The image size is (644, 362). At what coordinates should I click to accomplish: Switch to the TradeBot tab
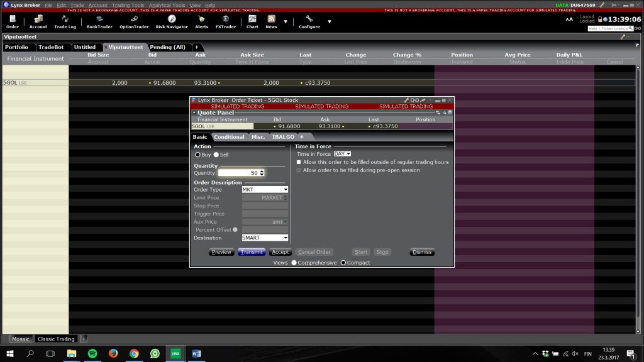point(52,47)
